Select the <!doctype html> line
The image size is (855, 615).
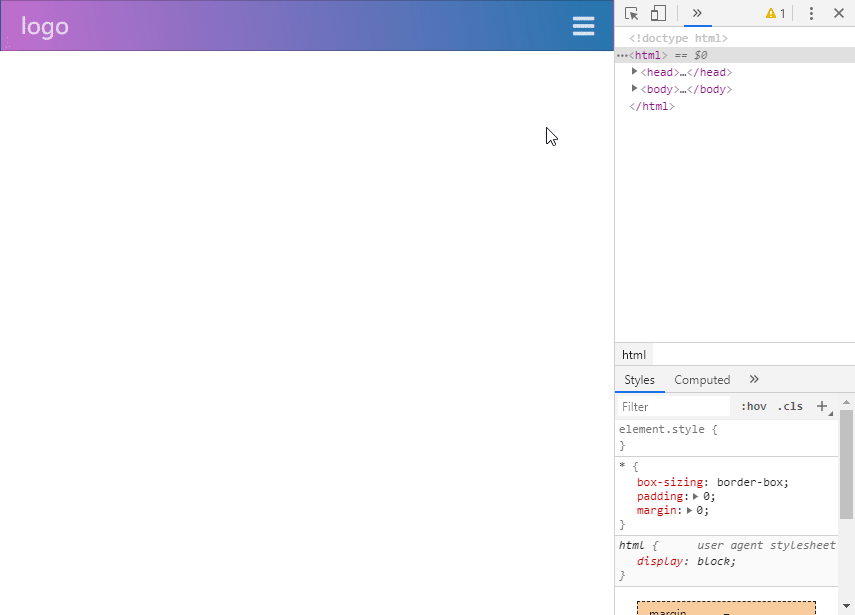pos(678,38)
